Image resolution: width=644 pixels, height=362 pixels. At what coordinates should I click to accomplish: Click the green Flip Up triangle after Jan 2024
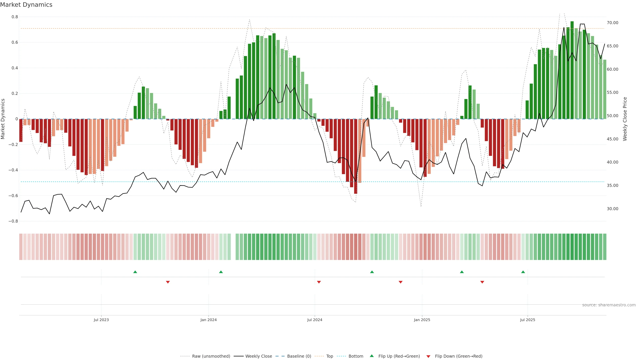[221, 272]
